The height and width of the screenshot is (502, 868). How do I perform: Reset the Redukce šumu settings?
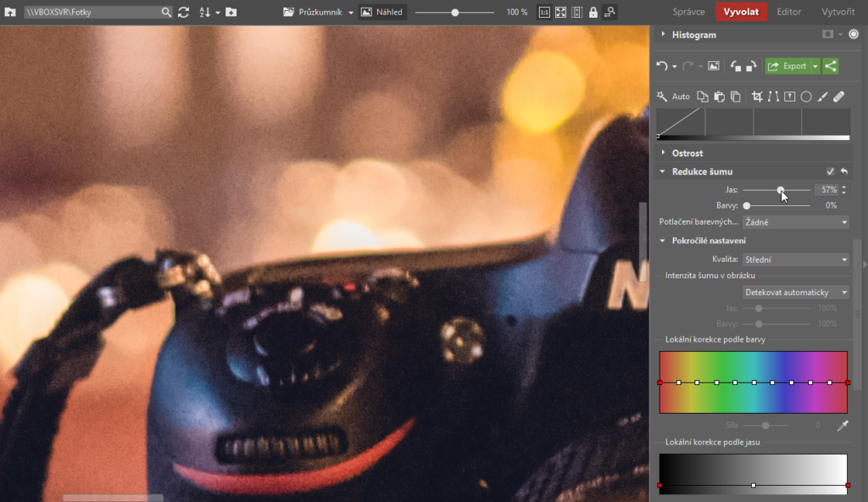pos(844,171)
